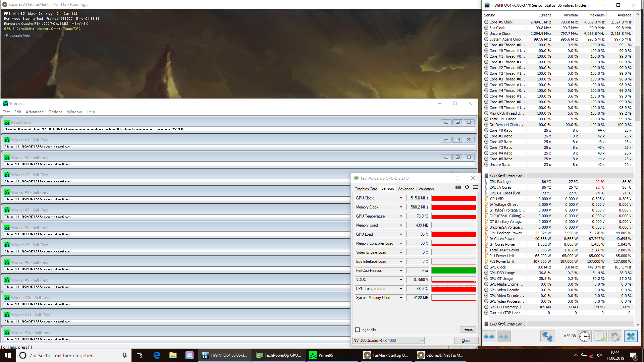The image size is (644, 362).
Task: Click the HWiNFO remote network computers icon
Action: click(547, 337)
